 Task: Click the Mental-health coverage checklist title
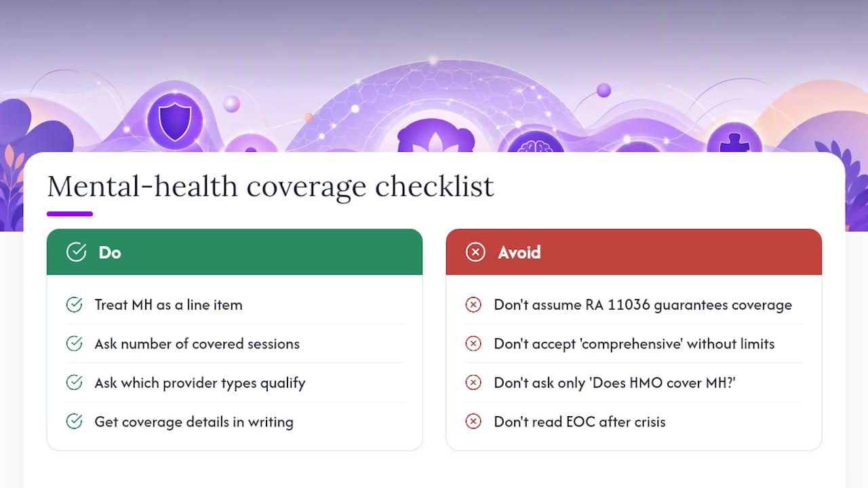tap(271, 186)
